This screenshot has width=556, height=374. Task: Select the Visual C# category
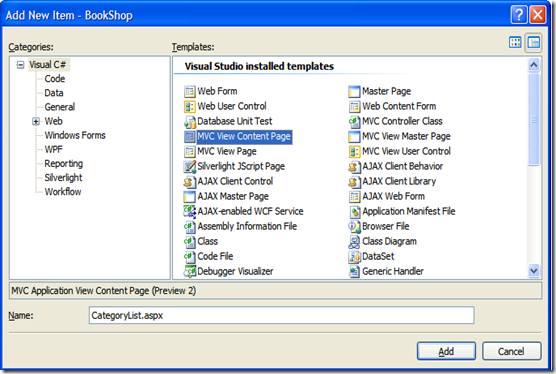48,65
